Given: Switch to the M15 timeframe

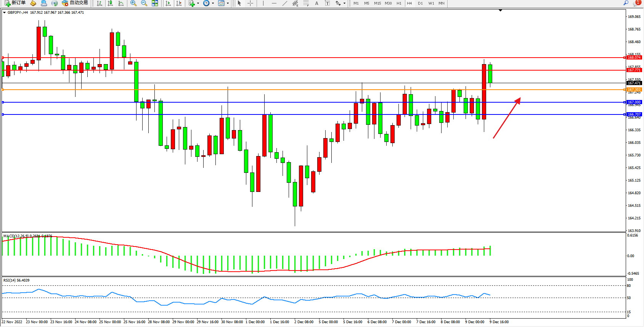Looking at the screenshot, I should pyautogui.click(x=377, y=3).
